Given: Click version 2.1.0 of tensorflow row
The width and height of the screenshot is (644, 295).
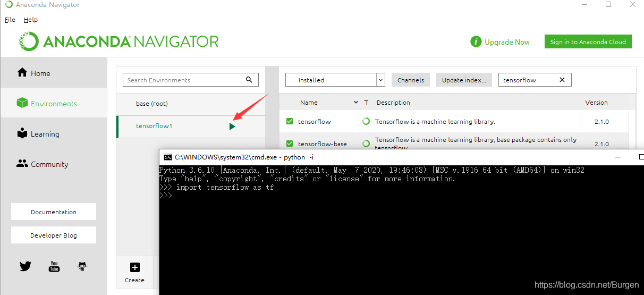Looking at the screenshot, I should [601, 122].
